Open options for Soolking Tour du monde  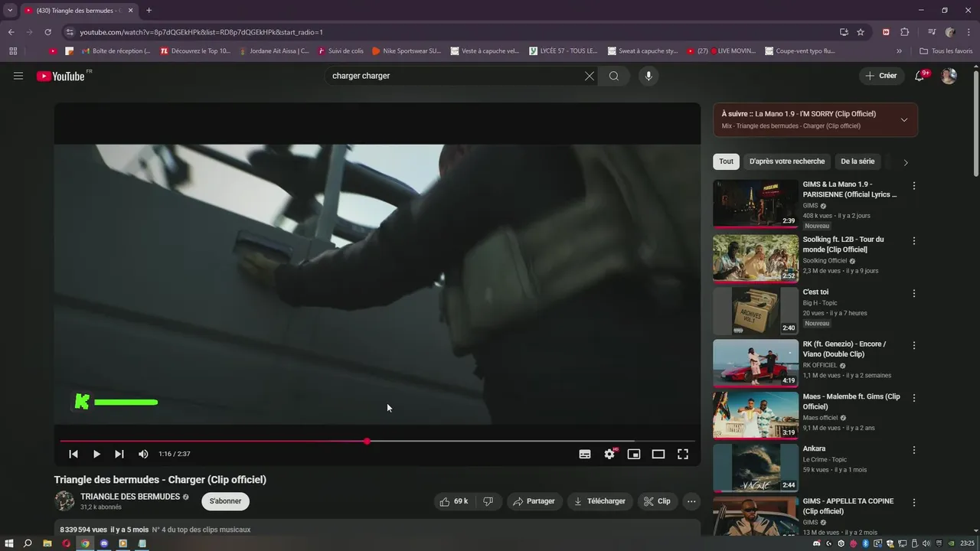913,241
